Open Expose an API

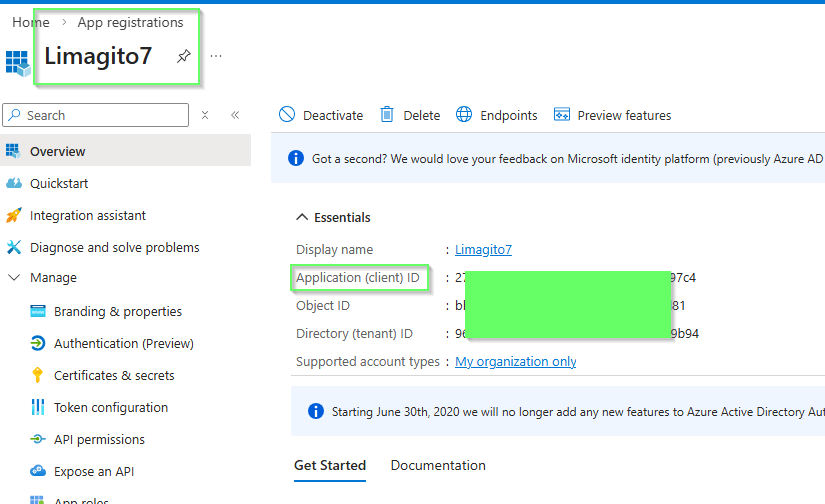tap(94, 472)
